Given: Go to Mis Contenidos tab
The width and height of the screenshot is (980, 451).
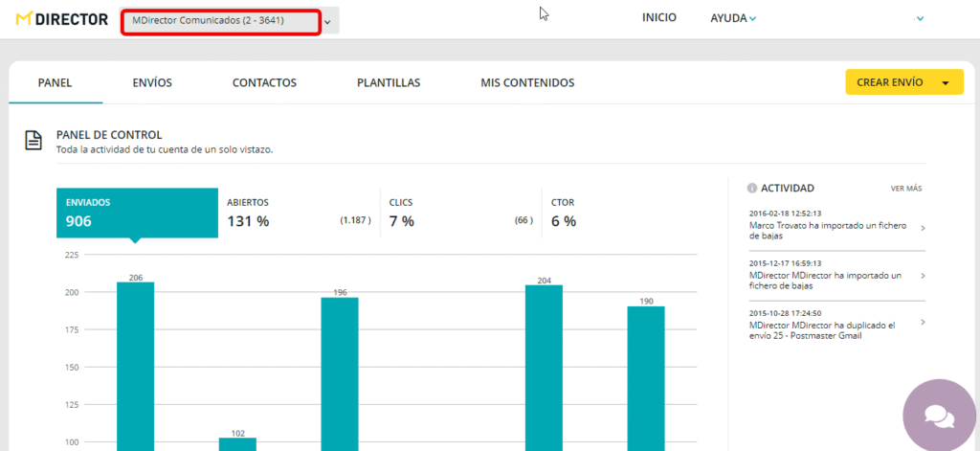Looking at the screenshot, I should coord(527,83).
